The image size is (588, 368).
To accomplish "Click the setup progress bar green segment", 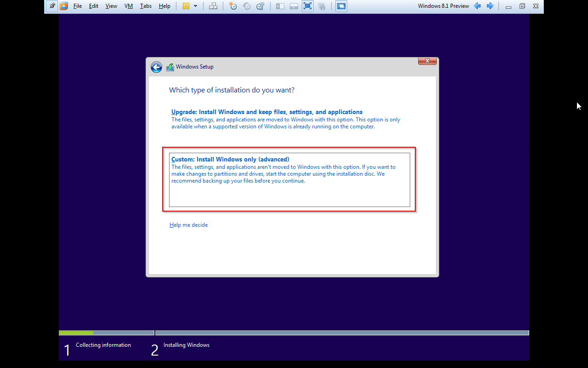I will point(76,333).
